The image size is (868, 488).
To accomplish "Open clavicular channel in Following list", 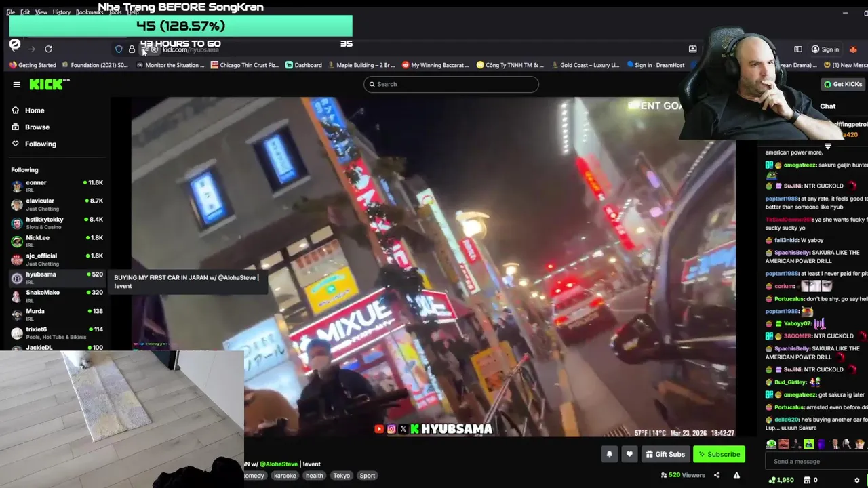I will (x=57, y=204).
